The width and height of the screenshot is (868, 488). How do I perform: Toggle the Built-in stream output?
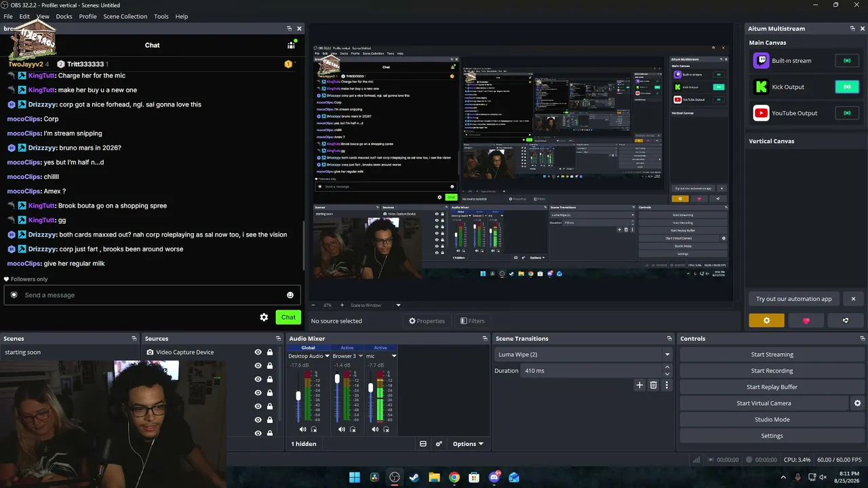847,60
